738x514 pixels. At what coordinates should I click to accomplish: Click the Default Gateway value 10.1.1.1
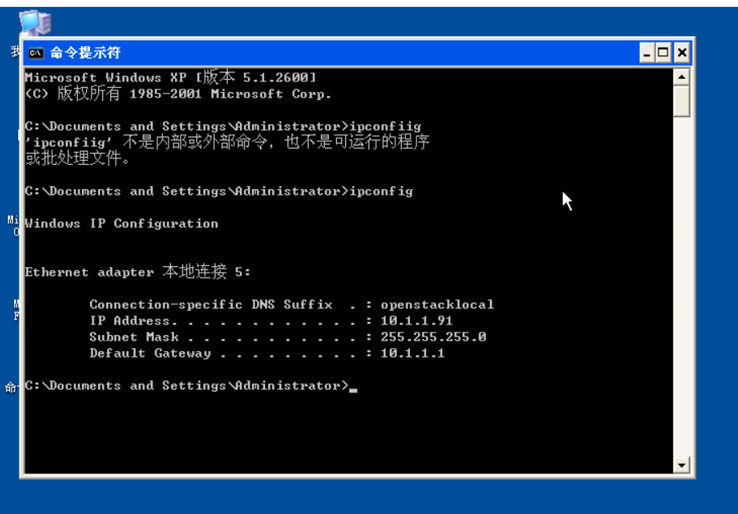(x=412, y=353)
